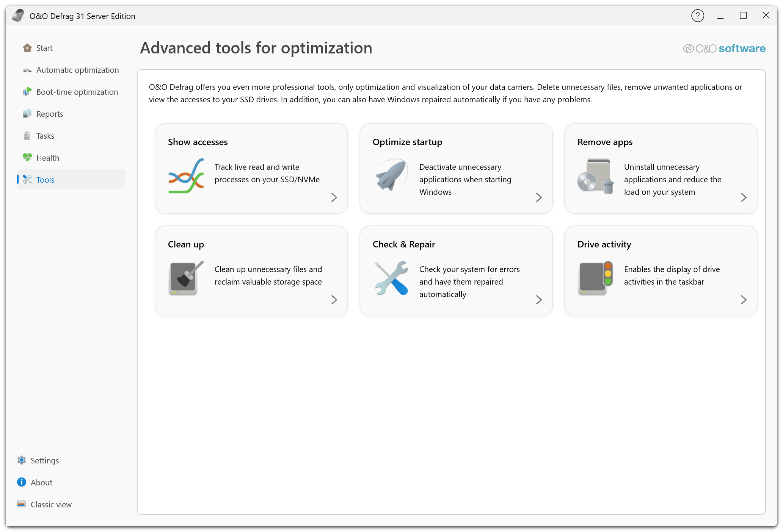Image resolution: width=783 pixels, height=532 pixels.
Task: Click the Tasks clipboard icon
Action: coord(27,136)
